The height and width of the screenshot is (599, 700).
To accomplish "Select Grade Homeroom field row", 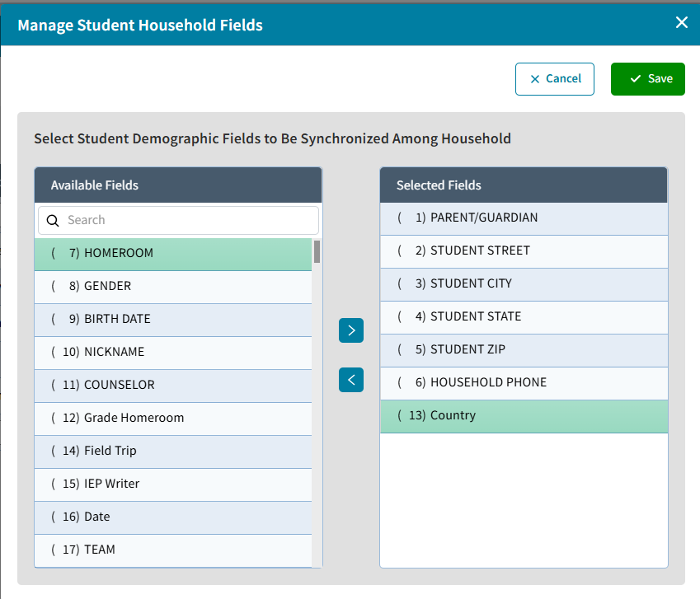I will [x=173, y=419].
